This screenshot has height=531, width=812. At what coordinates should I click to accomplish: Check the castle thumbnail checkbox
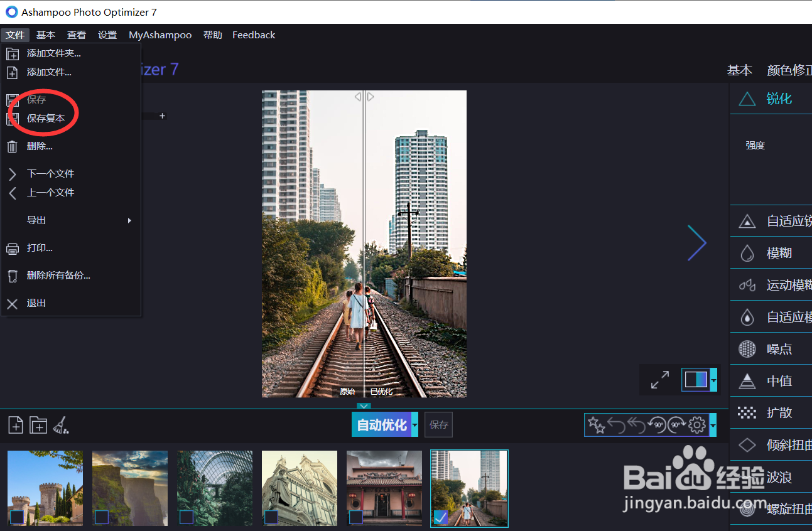click(x=17, y=517)
